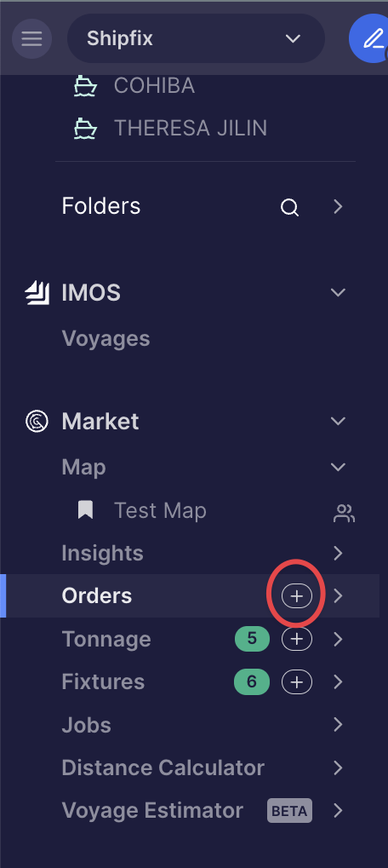The image size is (388, 868).
Task: Add new fixture with plus icon
Action: tap(297, 682)
